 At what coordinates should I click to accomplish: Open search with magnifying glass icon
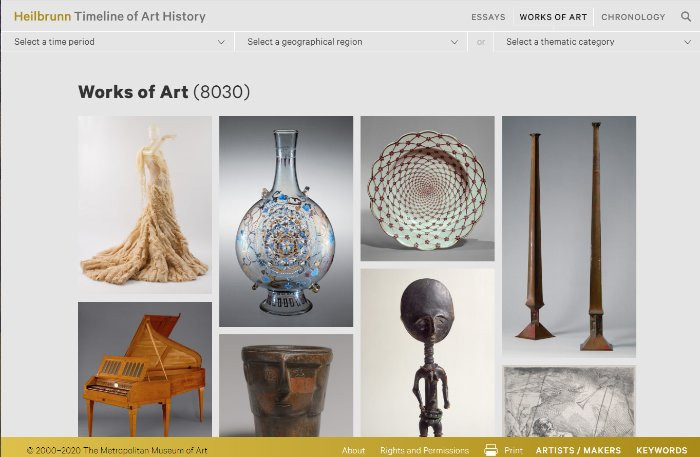click(686, 17)
